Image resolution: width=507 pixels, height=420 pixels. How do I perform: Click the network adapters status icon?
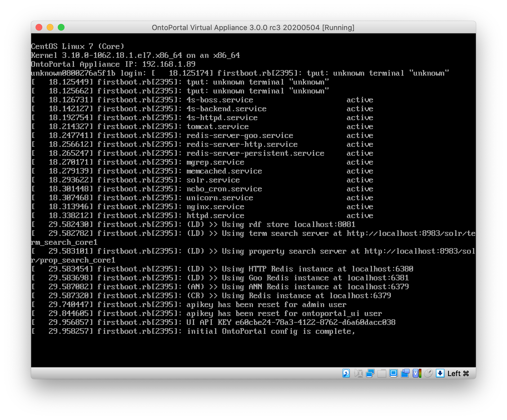[370, 373]
